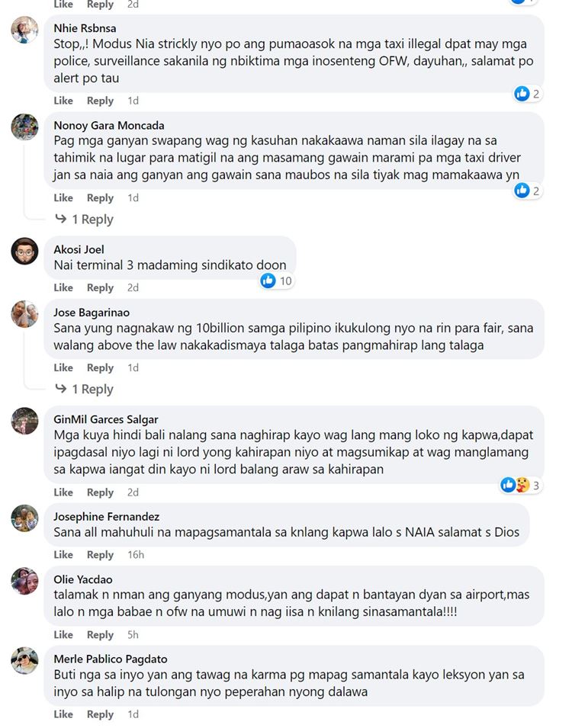Open Jose Bagarinao's profile picture
572x728 pixels.
click(24, 314)
